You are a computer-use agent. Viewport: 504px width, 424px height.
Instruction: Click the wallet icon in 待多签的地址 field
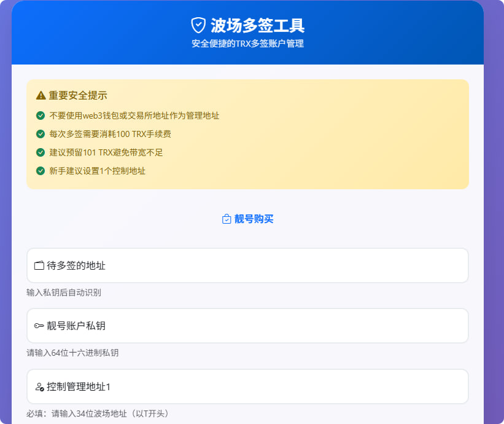37,265
